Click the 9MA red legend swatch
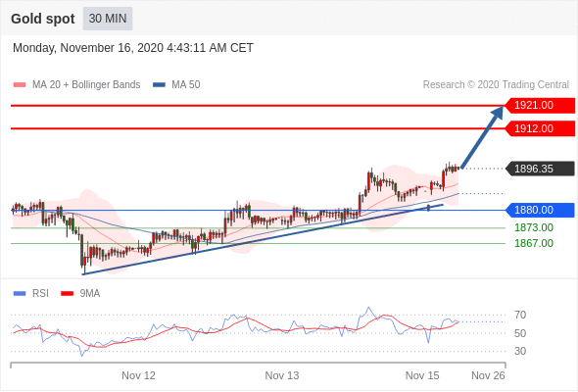The image size is (578, 392). pyautogui.click(x=67, y=294)
